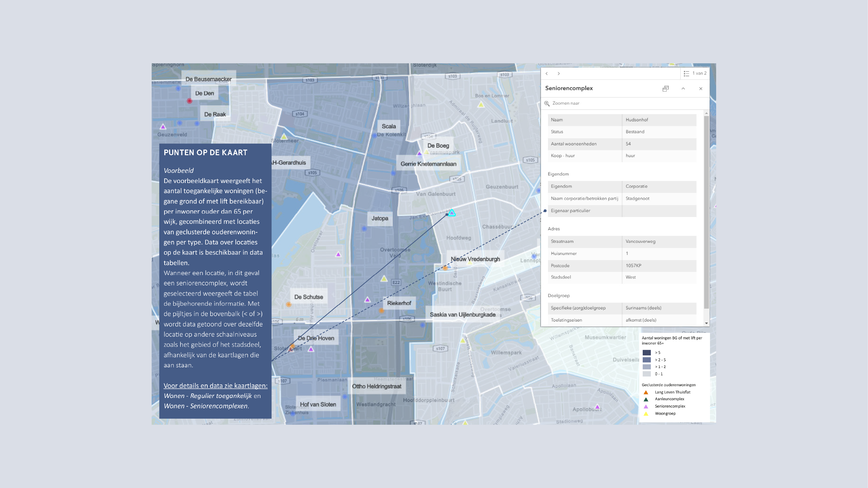Image resolution: width=868 pixels, height=488 pixels.
Task: Click the legend swatch for 0 - 1
Action: pos(647,374)
